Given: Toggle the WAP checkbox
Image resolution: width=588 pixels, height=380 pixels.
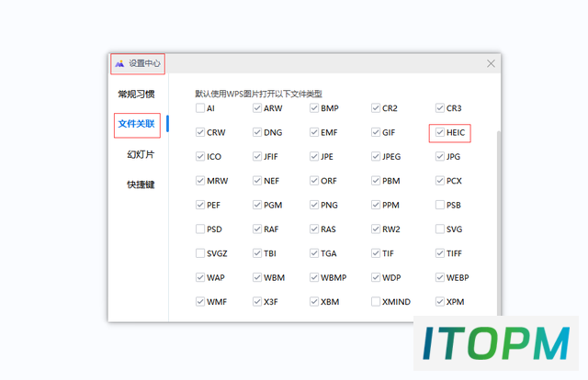Looking at the screenshot, I should (200, 278).
